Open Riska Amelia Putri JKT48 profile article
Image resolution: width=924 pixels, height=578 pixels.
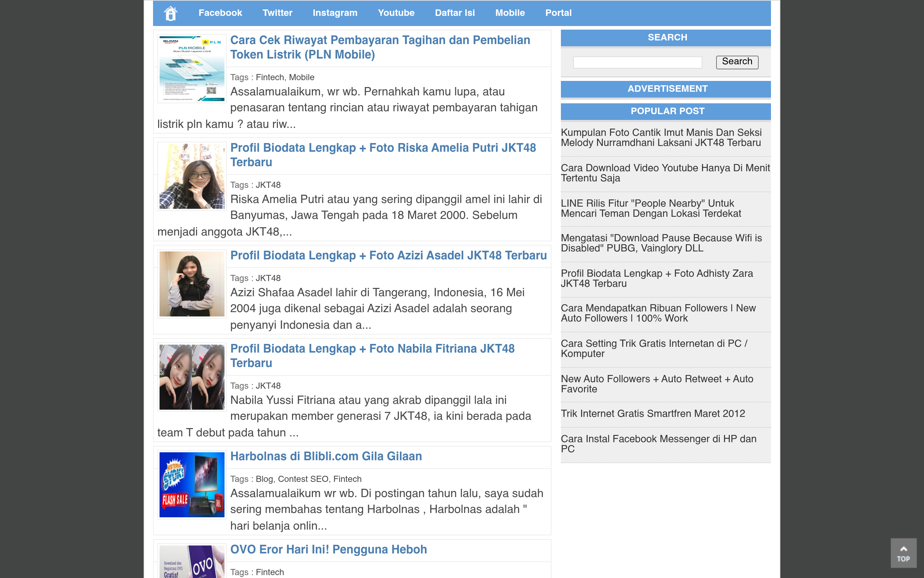383,155
